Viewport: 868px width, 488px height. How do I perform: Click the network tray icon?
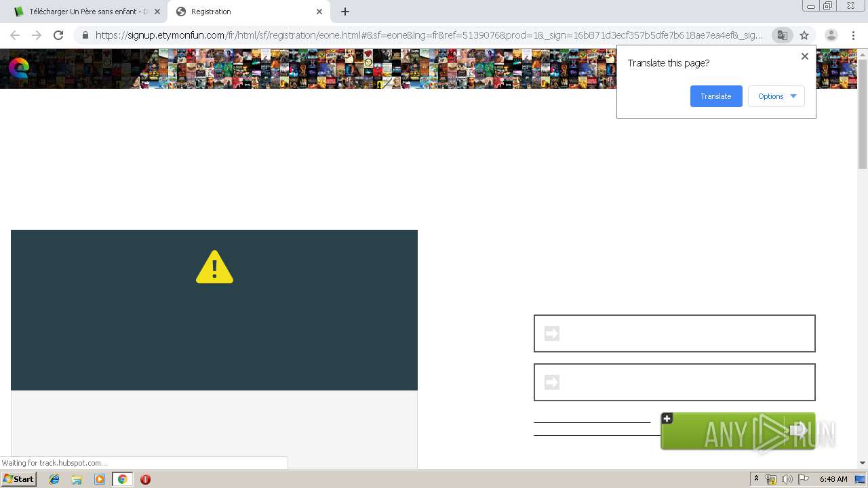(x=771, y=479)
